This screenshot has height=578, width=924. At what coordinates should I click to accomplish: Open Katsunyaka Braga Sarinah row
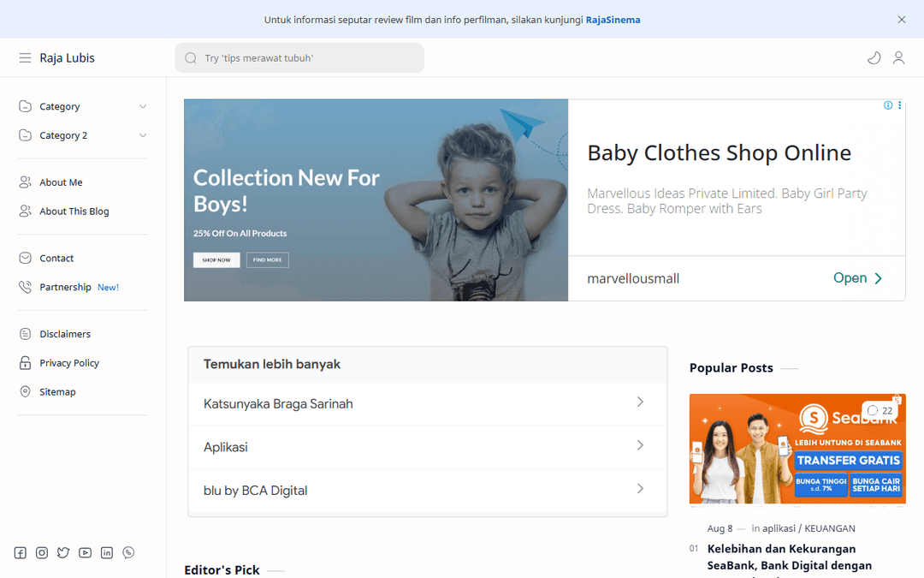tap(427, 404)
